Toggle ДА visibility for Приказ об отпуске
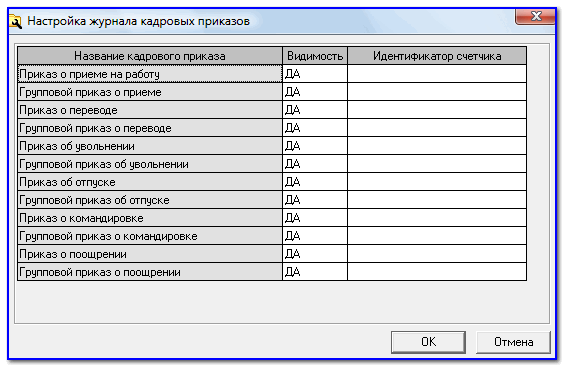The width and height of the screenshot is (564, 367). pyautogui.click(x=315, y=182)
